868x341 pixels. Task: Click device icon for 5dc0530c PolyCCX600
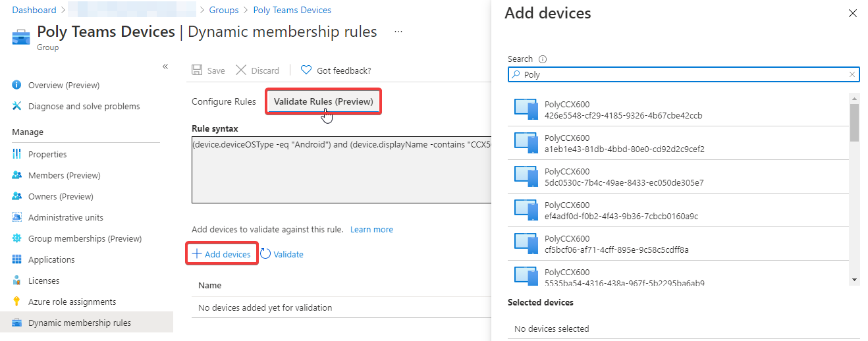tap(526, 177)
